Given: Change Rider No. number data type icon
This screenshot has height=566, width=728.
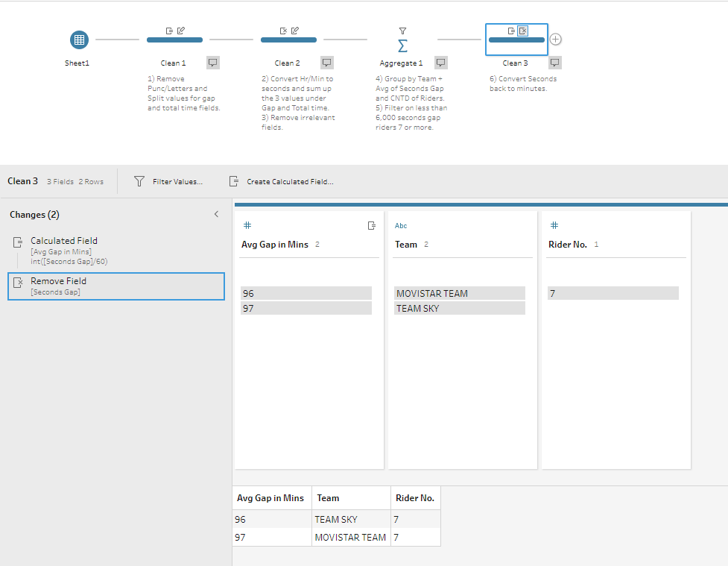Looking at the screenshot, I should [554, 225].
